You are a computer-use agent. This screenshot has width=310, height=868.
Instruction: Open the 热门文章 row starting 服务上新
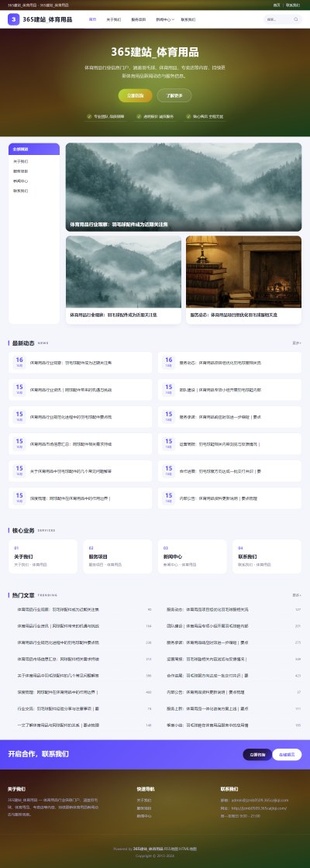[x=229, y=708]
